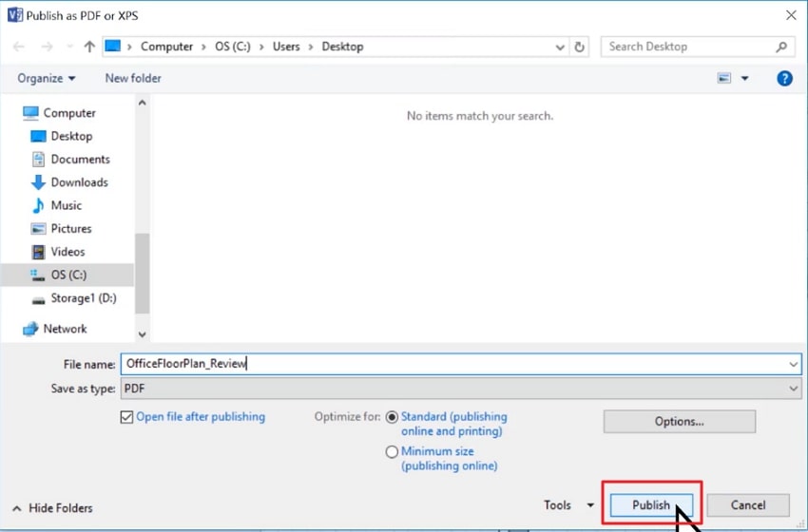Select Minimum size radio button
The image size is (808, 532).
tap(392, 451)
